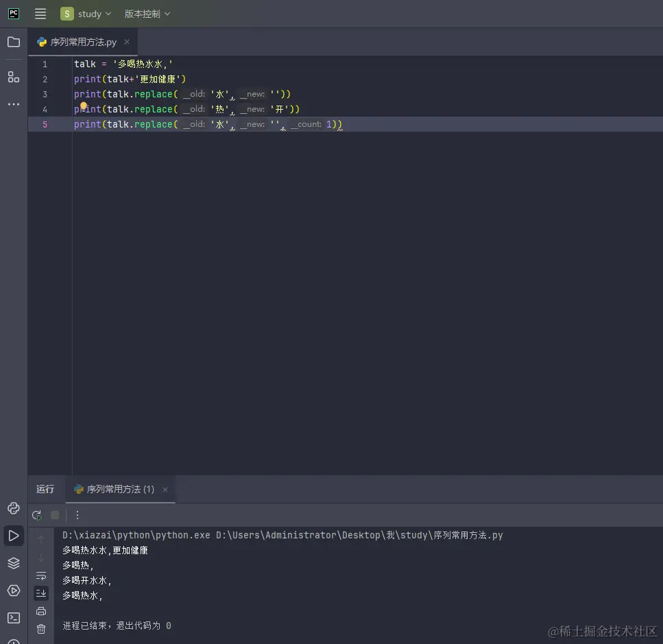Click line number 2 in gutter

pos(45,79)
